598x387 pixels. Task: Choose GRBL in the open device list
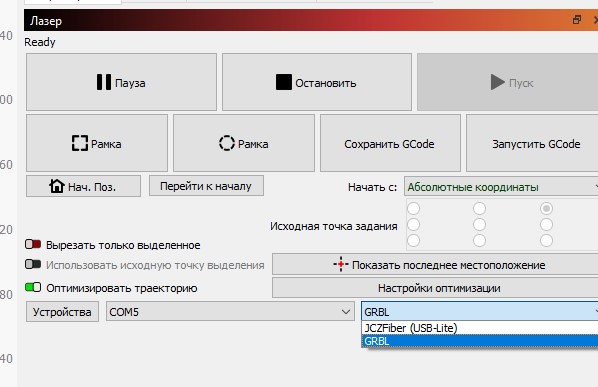(480, 341)
